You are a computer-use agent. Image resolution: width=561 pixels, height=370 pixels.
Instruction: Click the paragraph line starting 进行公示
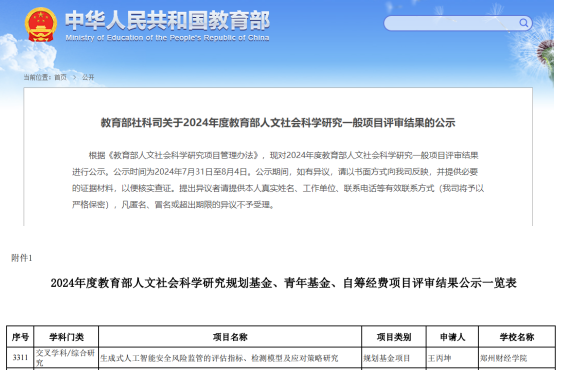pos(275,172)
